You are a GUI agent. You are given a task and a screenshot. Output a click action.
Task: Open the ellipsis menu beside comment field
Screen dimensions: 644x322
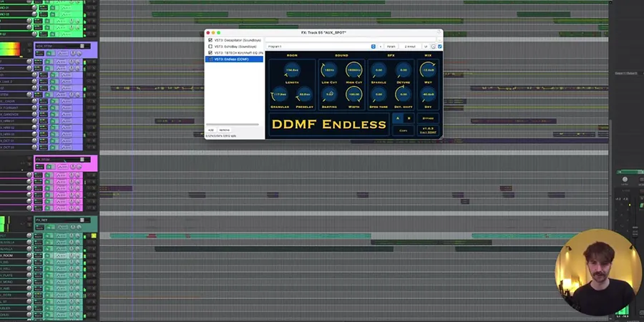click(x=439, y=40)
